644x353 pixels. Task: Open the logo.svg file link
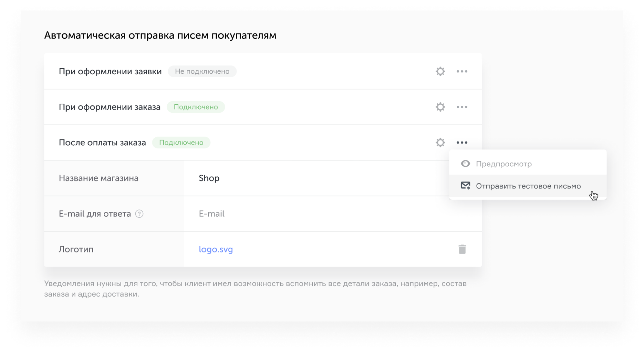click(x=216, y=249)
